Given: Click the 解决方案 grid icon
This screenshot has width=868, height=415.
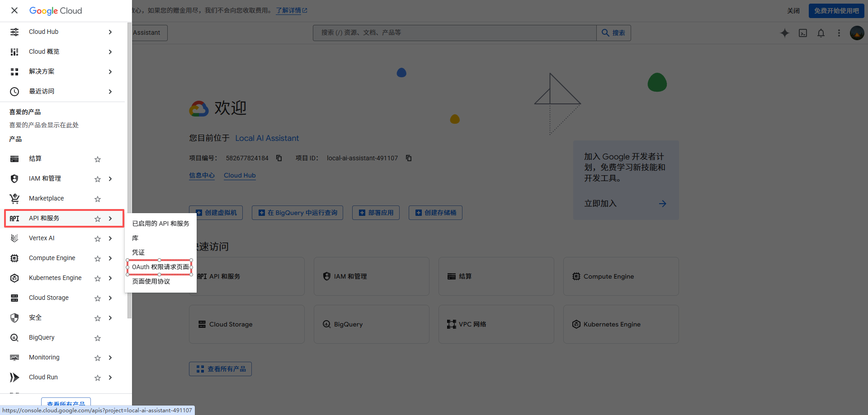Looking at the screenshot, I should 14,72.
